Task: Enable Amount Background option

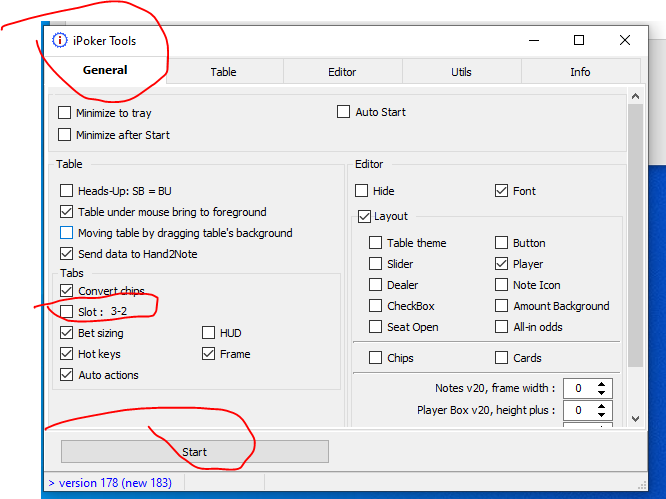Action: pos(501,306)
